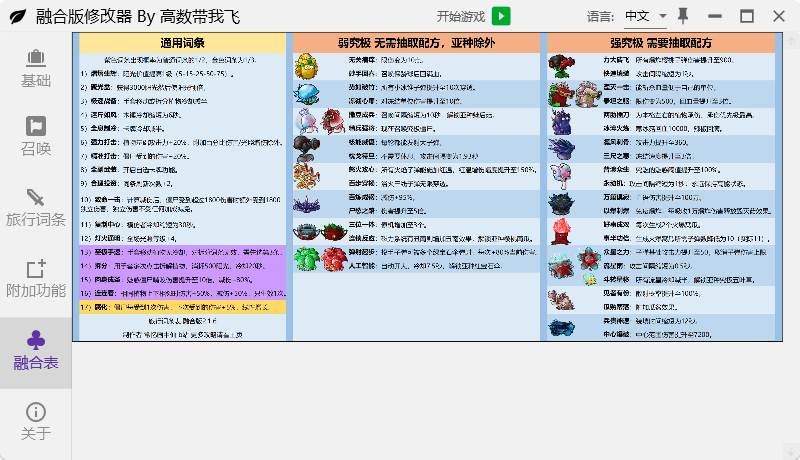Click the pink-white crystal plant thumbnail
800x460 pixels.
[307, 121]
